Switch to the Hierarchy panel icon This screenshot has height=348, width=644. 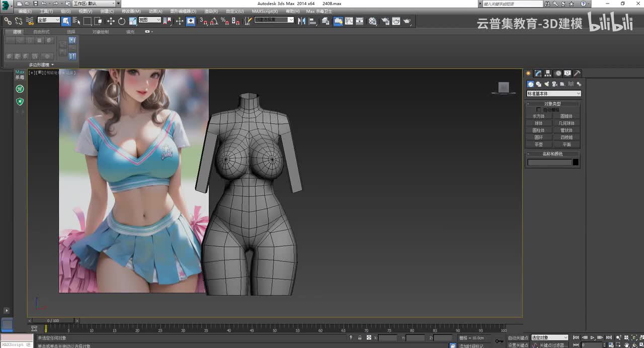(548, 73)
